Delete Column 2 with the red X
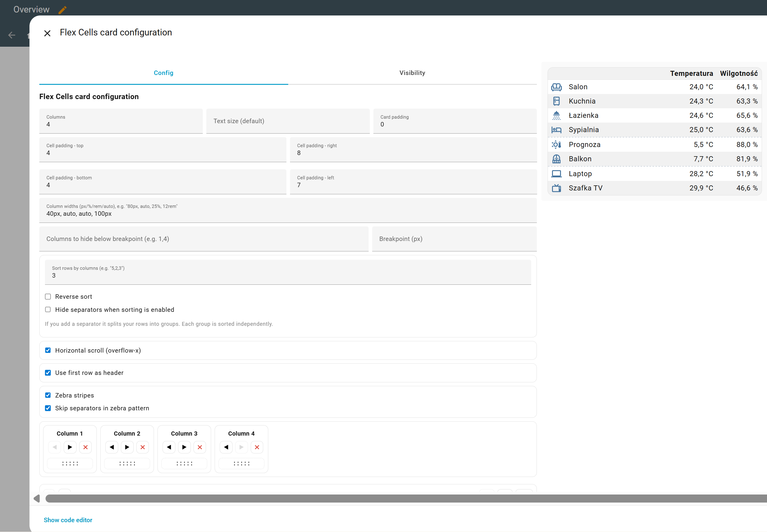 click(x=143, y=447)
